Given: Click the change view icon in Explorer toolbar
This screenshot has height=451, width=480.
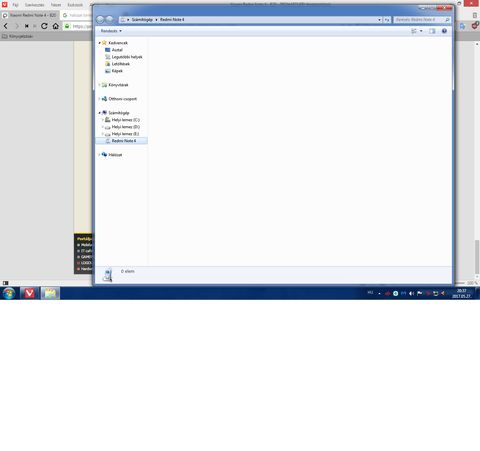Looking at the screenshot, I should (414, 31).
